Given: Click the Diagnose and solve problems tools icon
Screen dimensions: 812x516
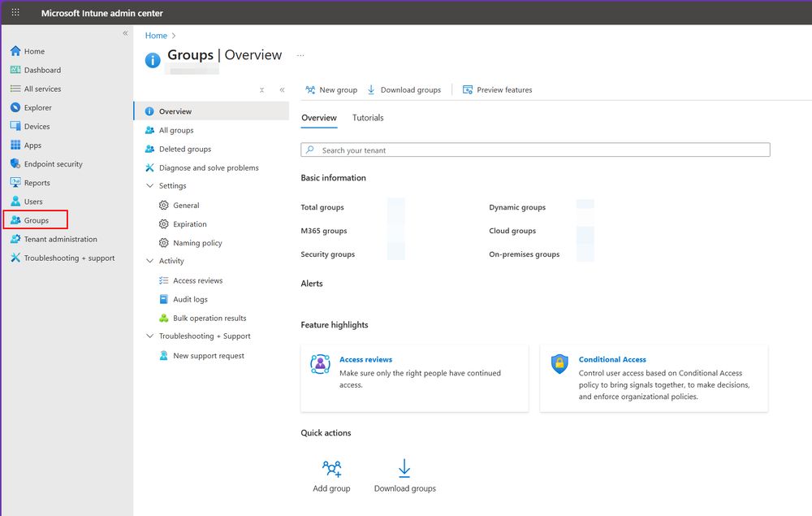Looking at the screenshot, I should pyautogui.click(x=149, y=167).
